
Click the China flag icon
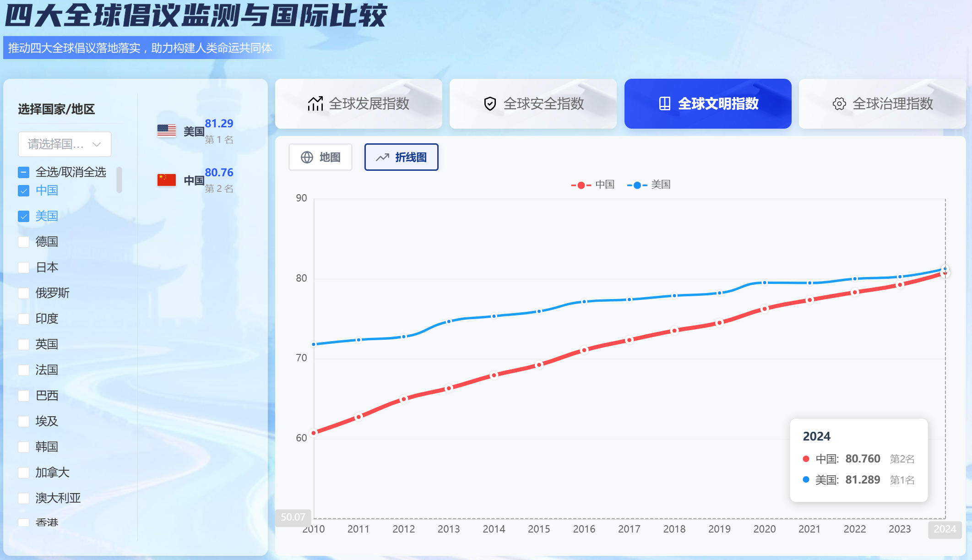click(167, 180)
